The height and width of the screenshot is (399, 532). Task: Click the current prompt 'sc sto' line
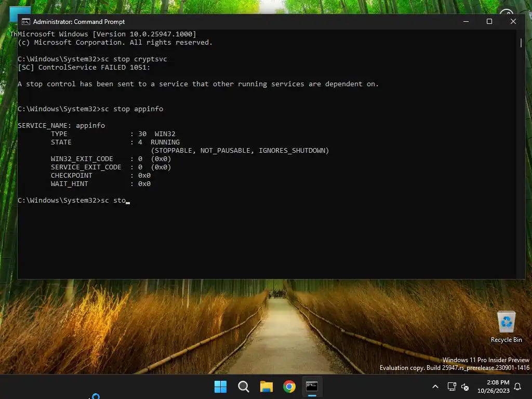click(74, 201)
